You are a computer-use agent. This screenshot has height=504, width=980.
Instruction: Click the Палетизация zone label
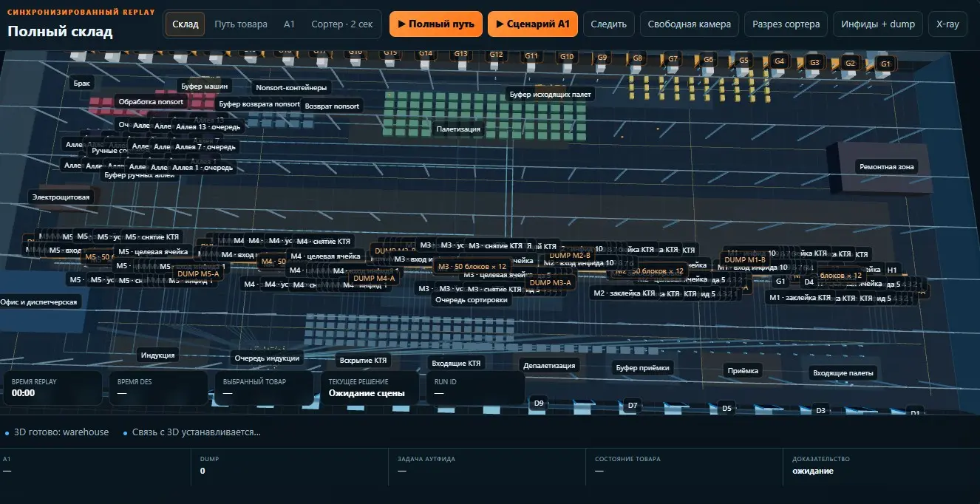pyautogui.click(x=458, y=129)
